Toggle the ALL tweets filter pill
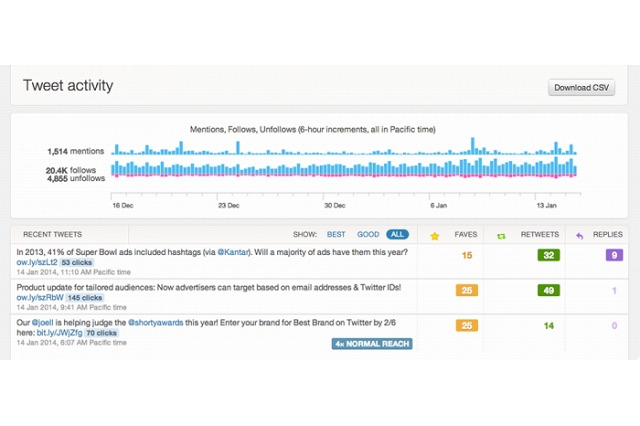Image resolution: width=640 pixels, height=426 pixels. (398, 234)
